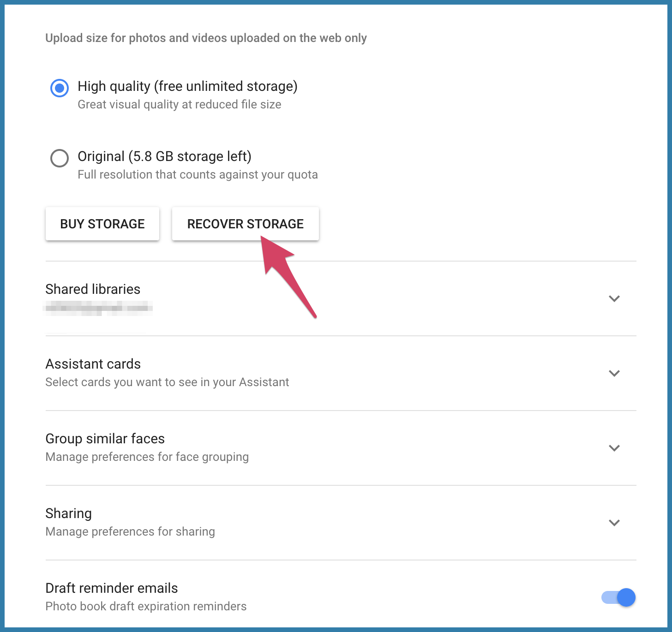Screen dimensions: 672x632
Task: Click 'Manage preferences for sharing' subtitle
Action: click(130, 531)
